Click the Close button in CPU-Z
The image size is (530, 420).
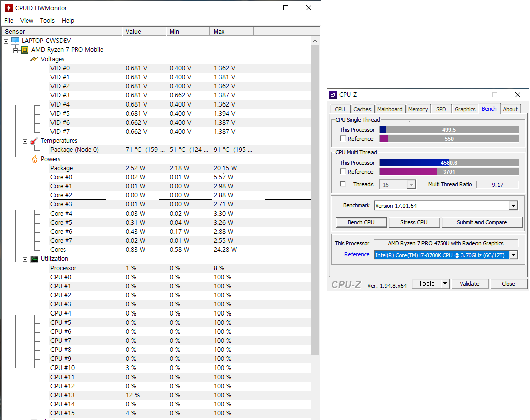click(x=508, y=284)
